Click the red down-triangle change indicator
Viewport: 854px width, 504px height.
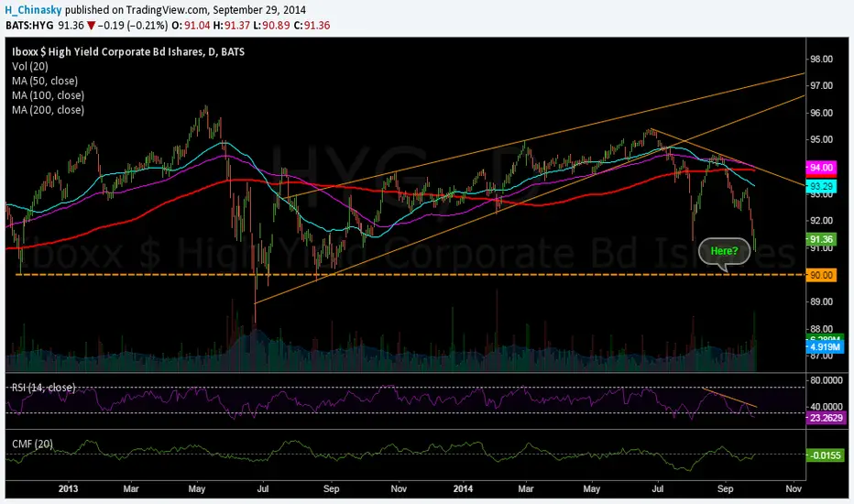92,26
